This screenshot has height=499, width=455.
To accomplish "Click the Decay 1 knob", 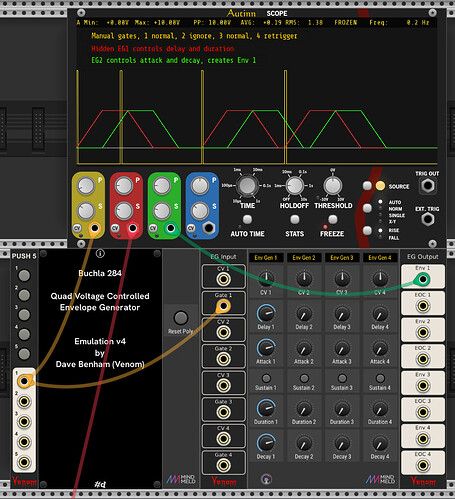I will tap(266, 443).
